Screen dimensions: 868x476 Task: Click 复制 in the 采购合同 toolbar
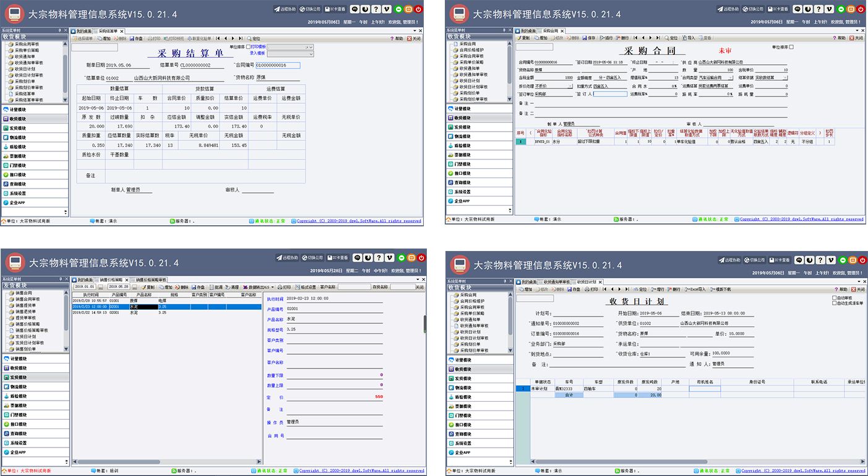pyautogui.click(x=523, y=38)
